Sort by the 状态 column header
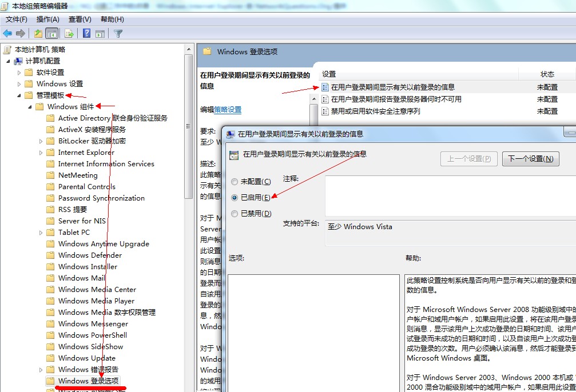Viewport: 576px width, 392px height. tap(547, 74)
